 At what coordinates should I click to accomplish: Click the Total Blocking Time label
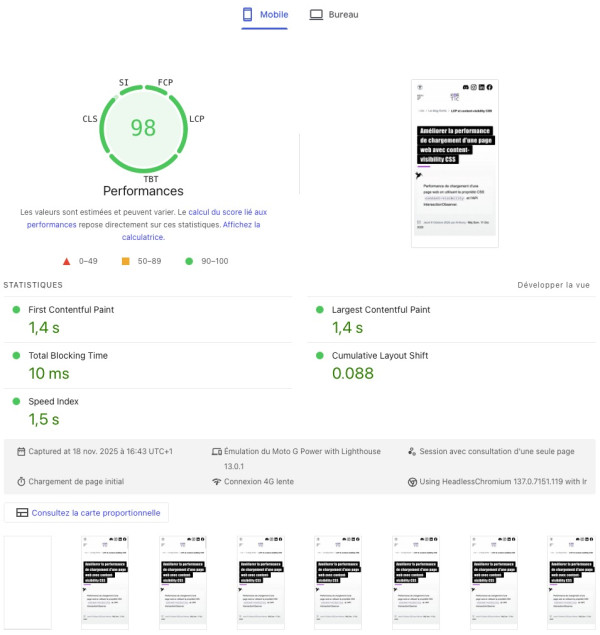pyautogui.click(x=68, y=356)
